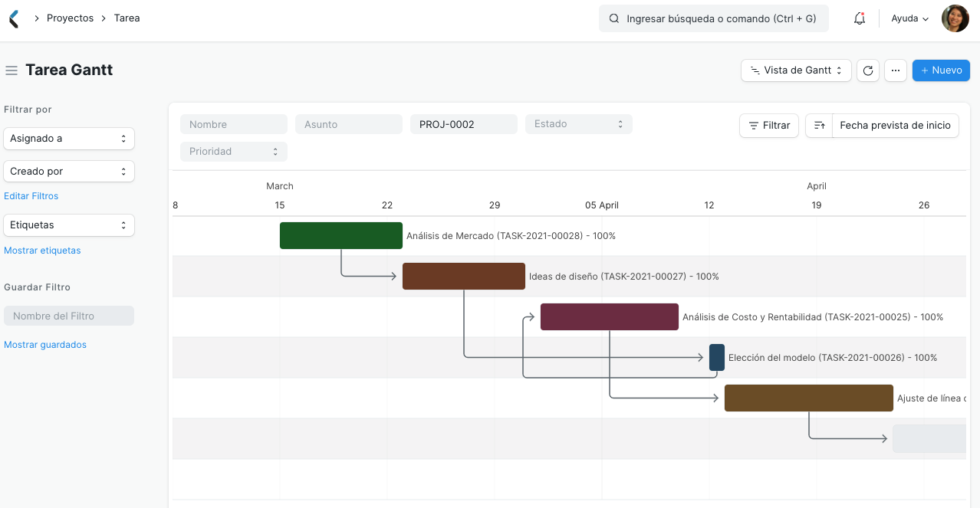Open the three-dots more options menu
Screen dimensions: 980x508
[896, 70]
